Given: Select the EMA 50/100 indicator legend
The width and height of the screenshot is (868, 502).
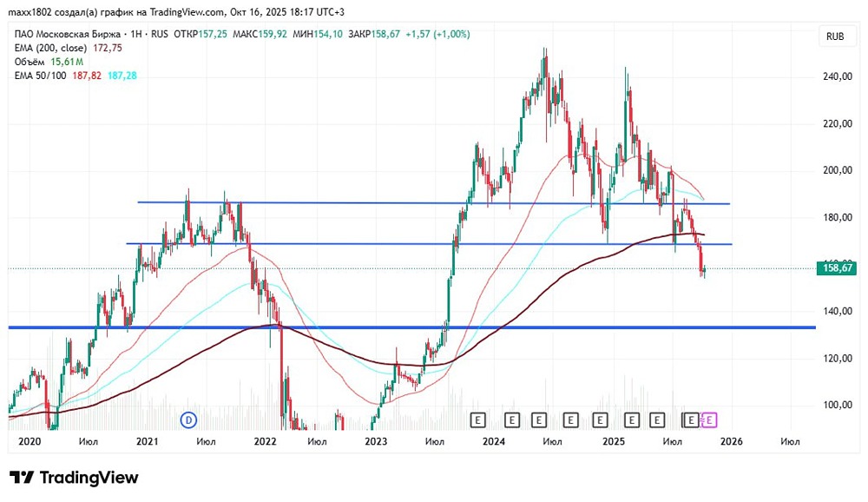Looking at the screenshot, I should pyautogui.click(x=76, y=76).
